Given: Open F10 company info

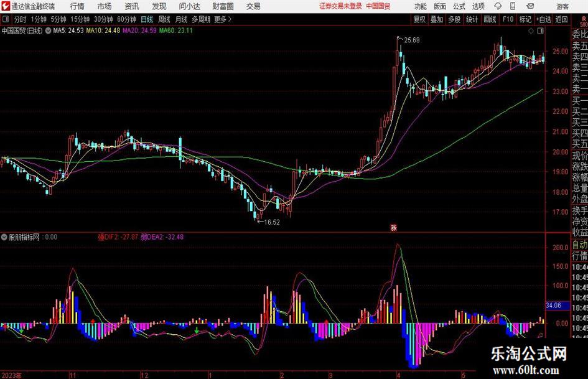Looking at the screenshot, I should pyautogui.click(x=508, y=19).
